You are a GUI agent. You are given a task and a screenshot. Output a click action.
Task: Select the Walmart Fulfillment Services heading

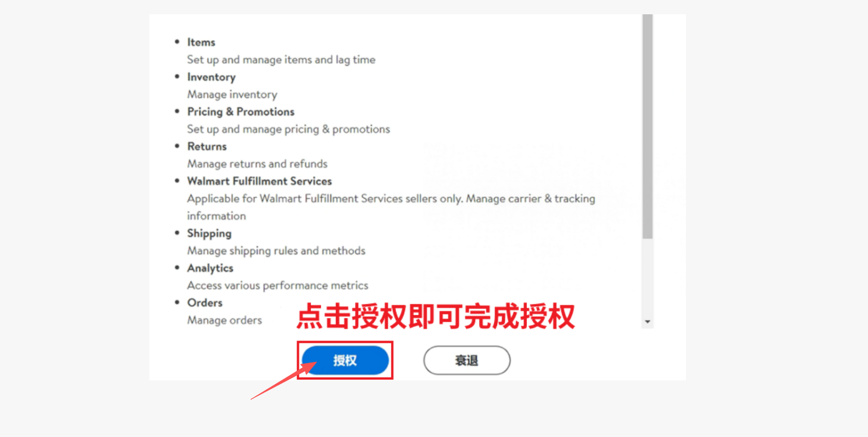pos(260,181)
